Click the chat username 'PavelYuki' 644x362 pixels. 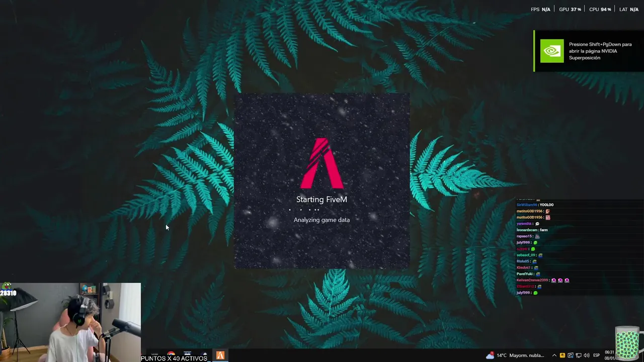pos(524,274)
